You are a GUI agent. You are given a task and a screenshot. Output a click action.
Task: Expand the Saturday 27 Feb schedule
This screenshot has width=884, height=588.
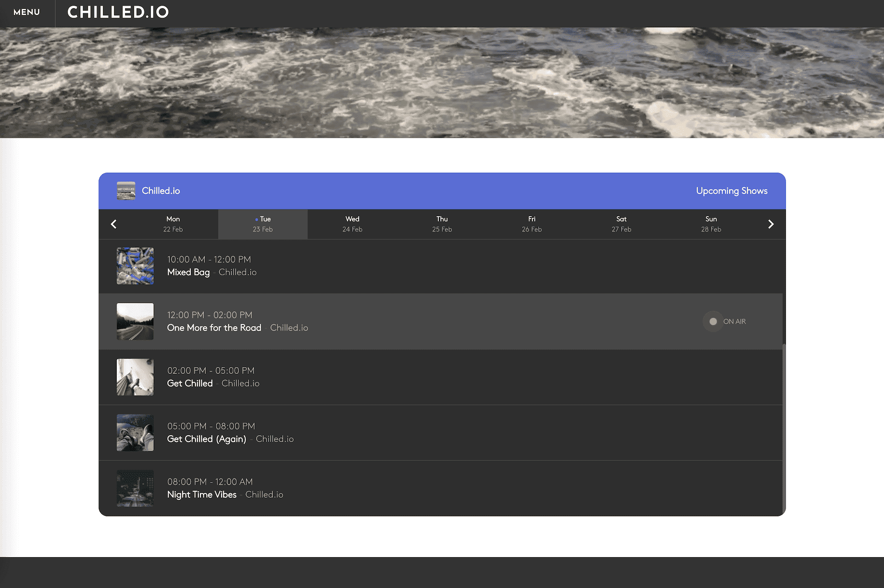[x=620, y=224]
